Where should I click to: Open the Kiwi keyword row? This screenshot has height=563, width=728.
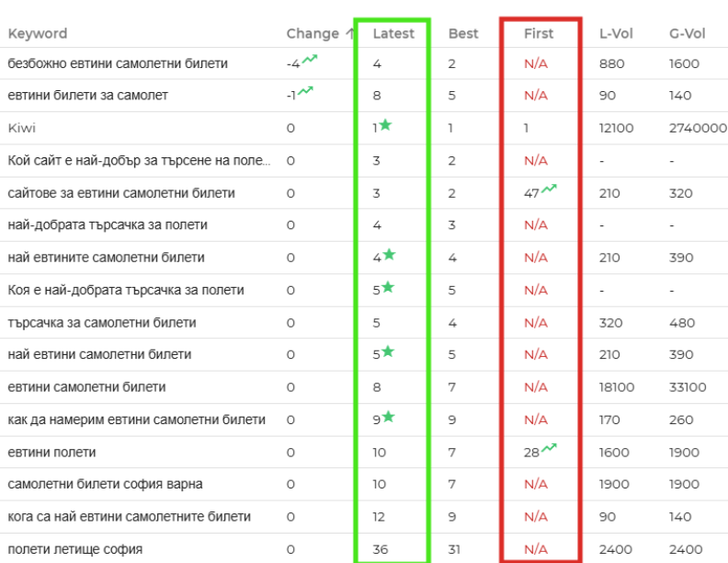(x=22, y=128)
